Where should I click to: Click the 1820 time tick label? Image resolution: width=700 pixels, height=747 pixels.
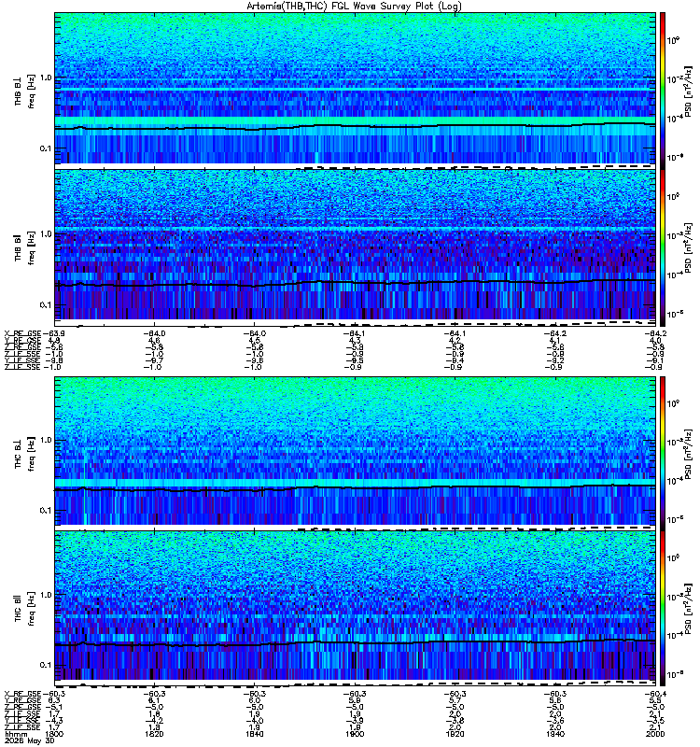coord(154,734)
